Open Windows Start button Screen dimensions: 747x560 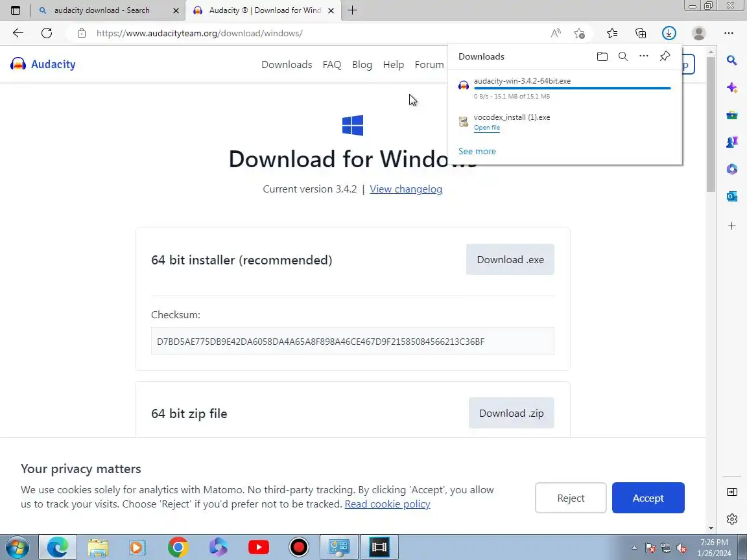(17, 547)
